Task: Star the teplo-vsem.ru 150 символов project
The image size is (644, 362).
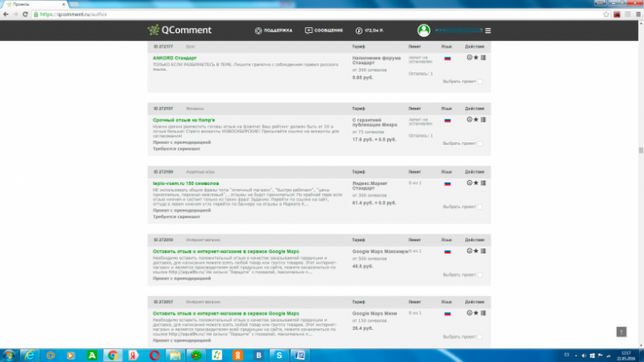Action: (x=476, y=183)
